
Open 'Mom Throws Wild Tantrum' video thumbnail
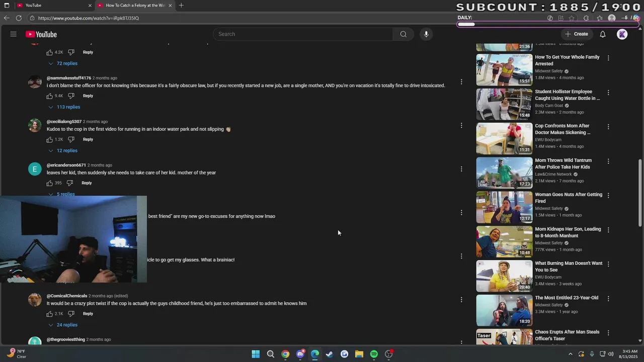[504, 172]
